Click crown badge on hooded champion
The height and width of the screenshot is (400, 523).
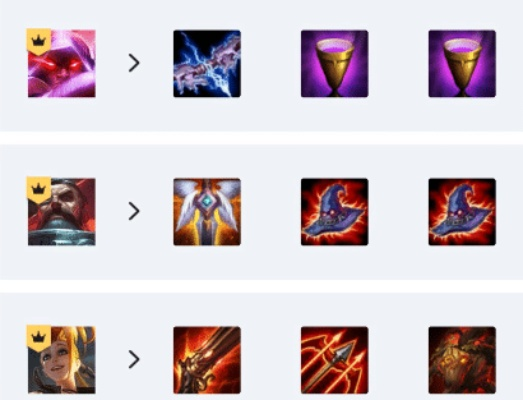click(x=39, y=42)
